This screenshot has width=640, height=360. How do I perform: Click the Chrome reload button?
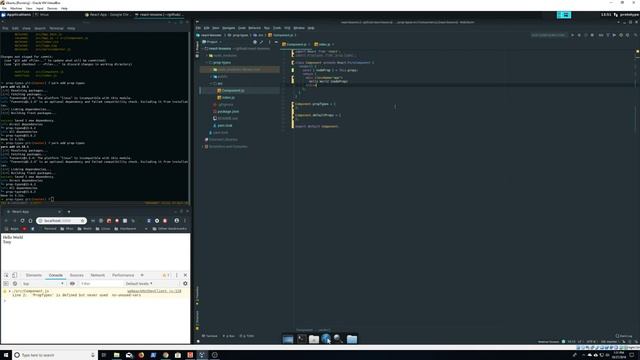[x=22, y=221]
